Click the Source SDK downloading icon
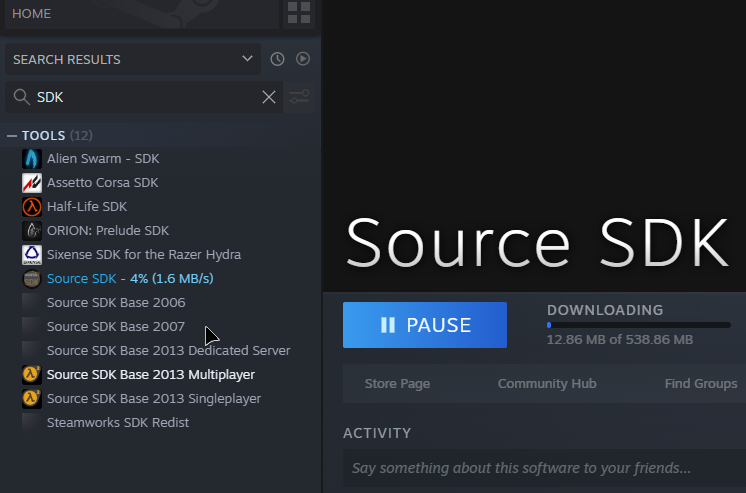 32,279
